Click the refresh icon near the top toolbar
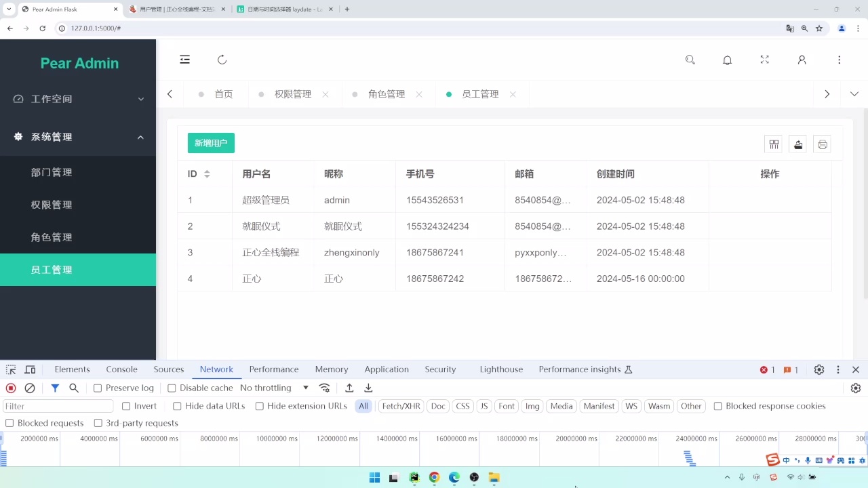 [x=222, y=60]
